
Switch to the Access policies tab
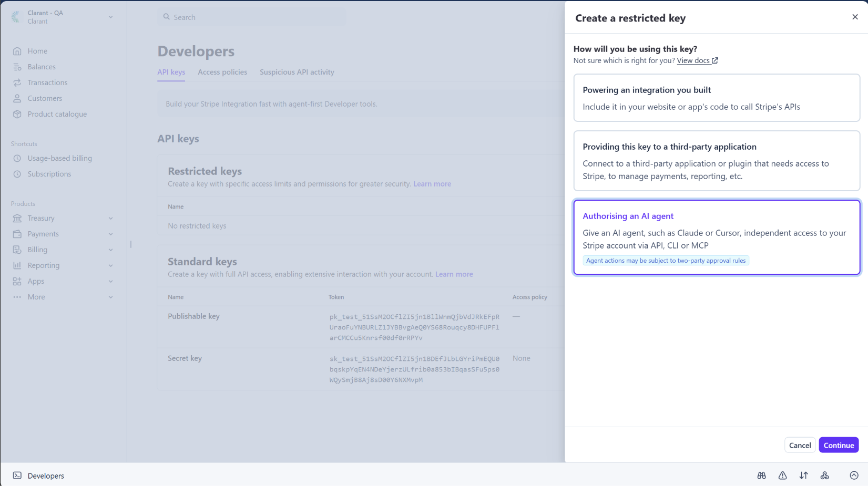coord(222,72)
